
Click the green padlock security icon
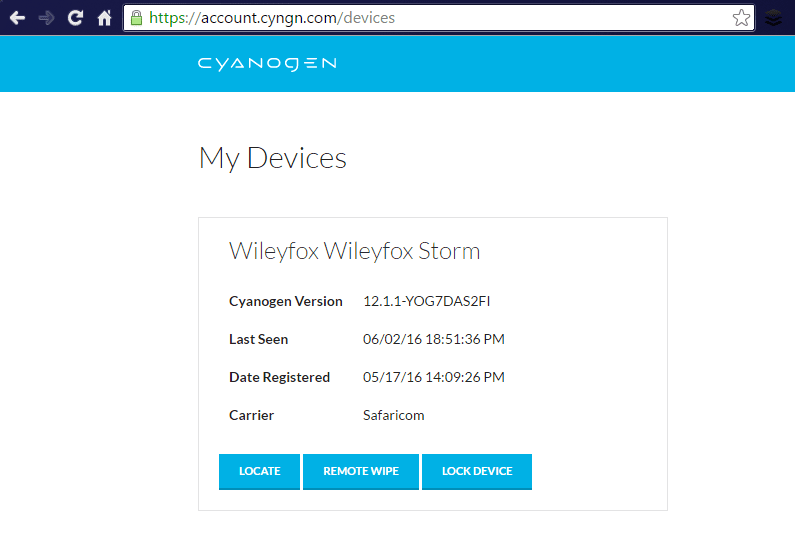[136, 18]
